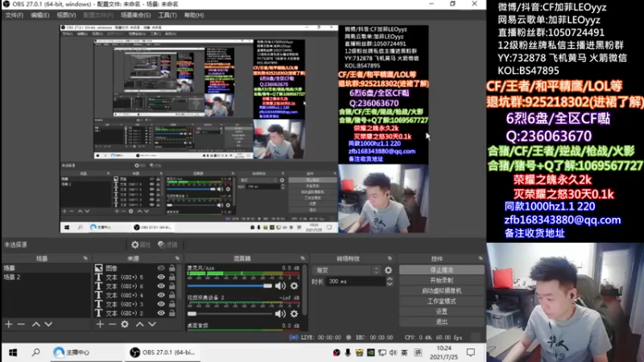The image size is (644, 362).
Task: Open transition properties gear beside 渐变
Action: 388,270
